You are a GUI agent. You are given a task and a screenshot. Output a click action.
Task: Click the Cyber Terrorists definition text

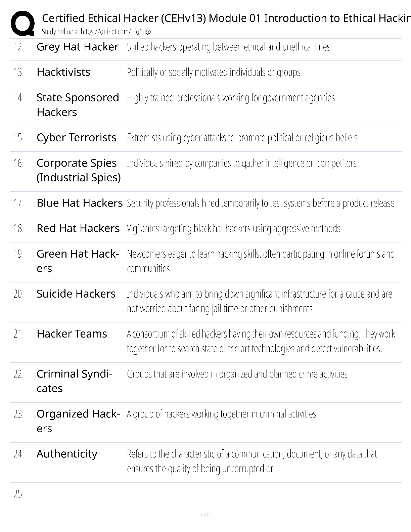242,138
